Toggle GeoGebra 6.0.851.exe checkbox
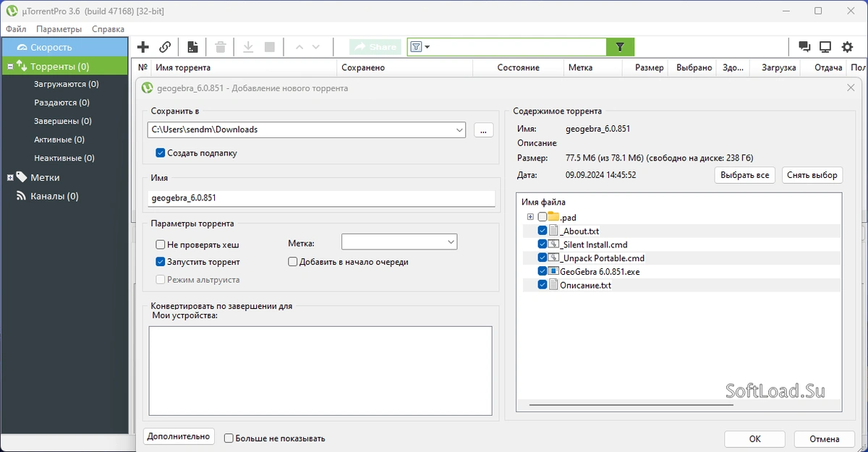This screenshot has height=452, width=868. (x=542, y=271)
